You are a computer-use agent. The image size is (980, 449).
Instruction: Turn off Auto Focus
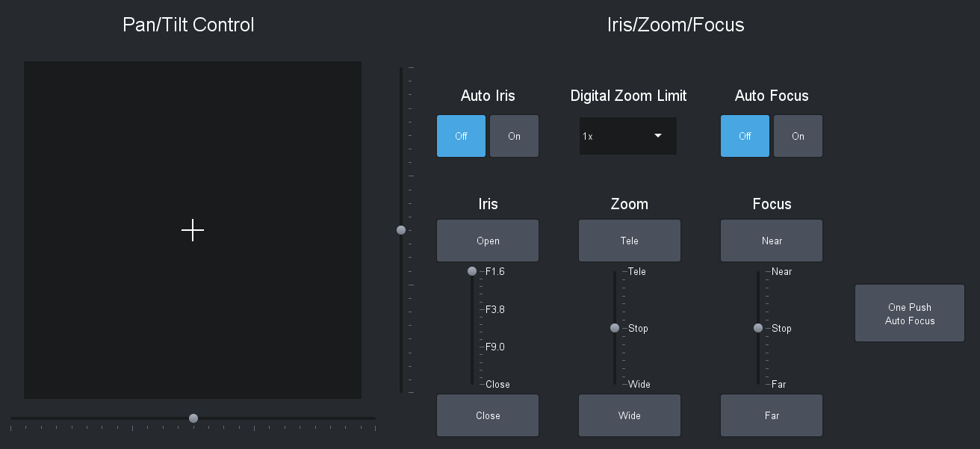click(x=745, y=136)
